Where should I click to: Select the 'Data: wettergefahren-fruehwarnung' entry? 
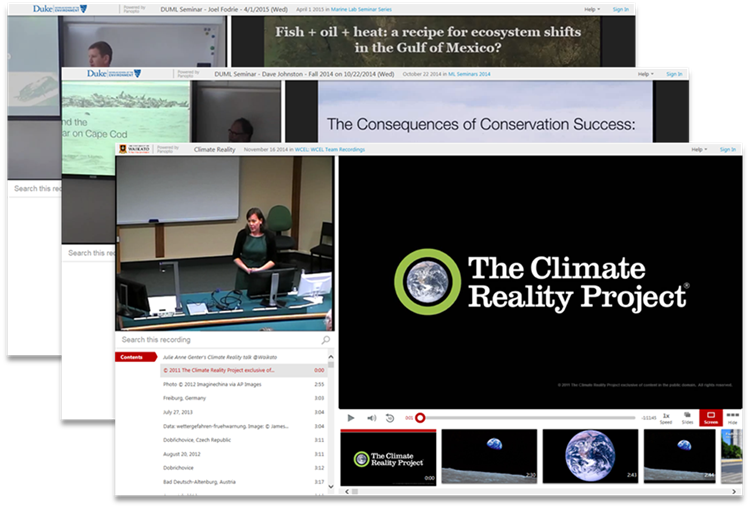(243, 426)
